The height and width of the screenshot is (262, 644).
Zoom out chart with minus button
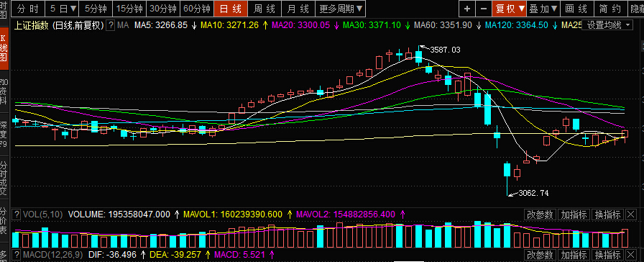[484, 8]
